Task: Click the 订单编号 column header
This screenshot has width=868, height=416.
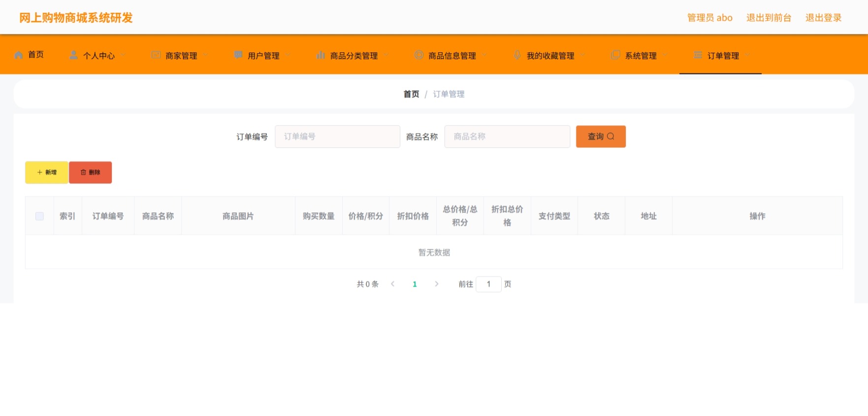Action: point(108,216)
